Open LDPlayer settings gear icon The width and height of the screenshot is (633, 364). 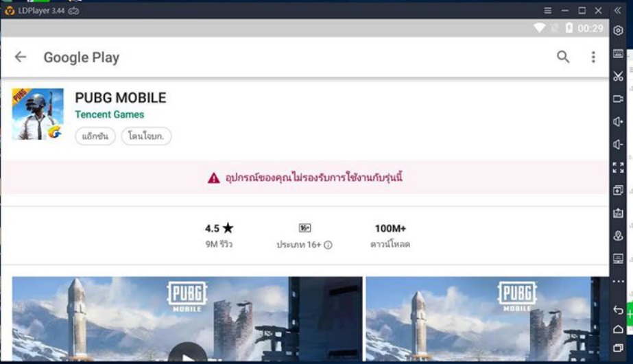(x=618, y=31)
